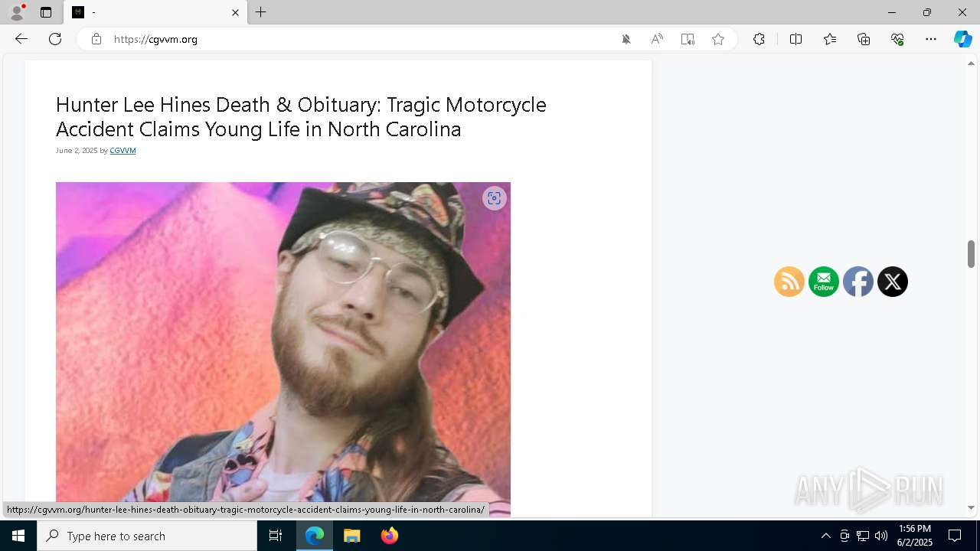Viewport: 980px width, 551px height.
Task: Activate the Read aloud icon
Action: [657, 39]
